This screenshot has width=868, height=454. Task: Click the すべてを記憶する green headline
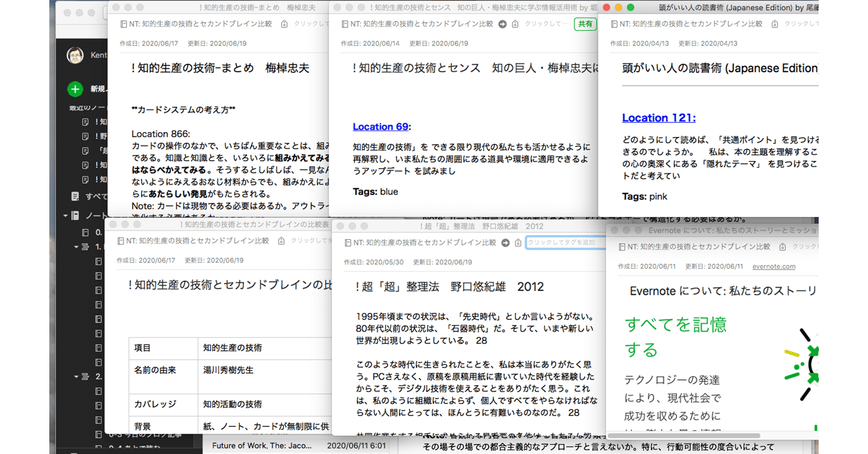(x=675, y=337)
